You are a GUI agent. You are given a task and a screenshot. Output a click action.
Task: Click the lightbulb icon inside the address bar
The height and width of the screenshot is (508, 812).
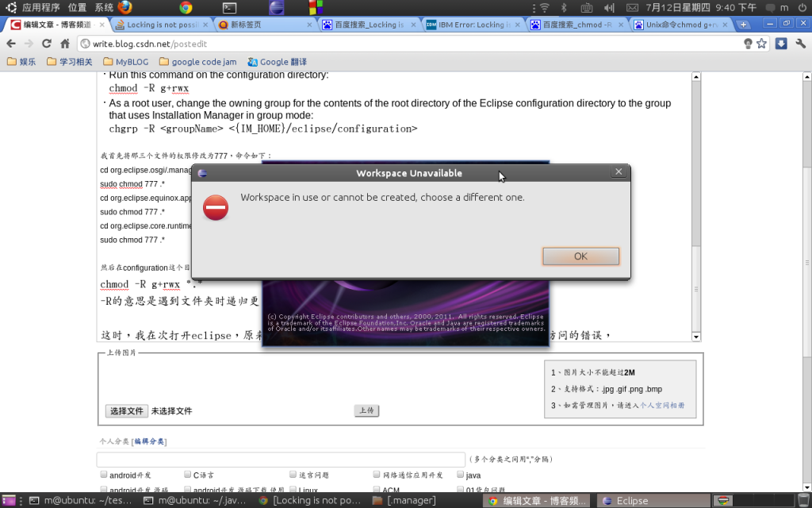click(x=748, y=44)
